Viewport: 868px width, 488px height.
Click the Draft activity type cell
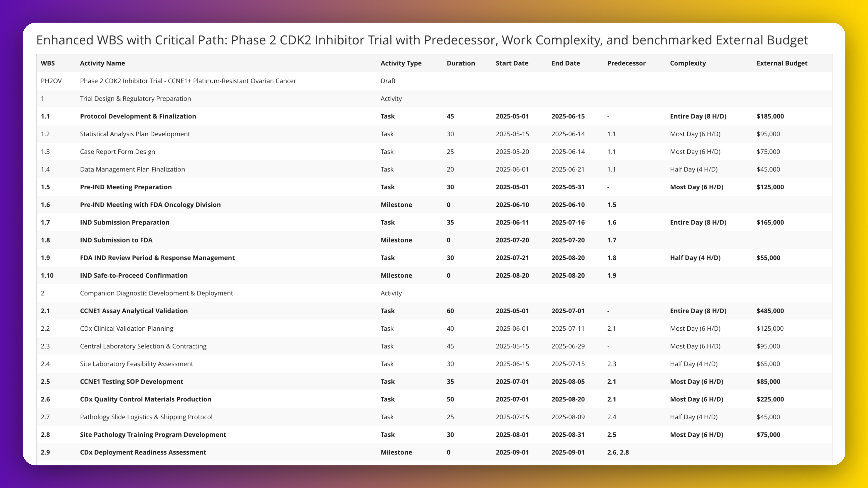[x=388, y=81]
